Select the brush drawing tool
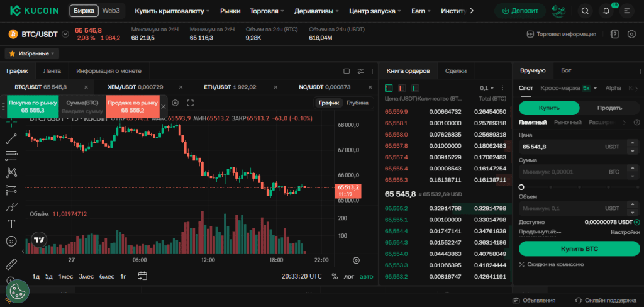 [x=11, y=207]
